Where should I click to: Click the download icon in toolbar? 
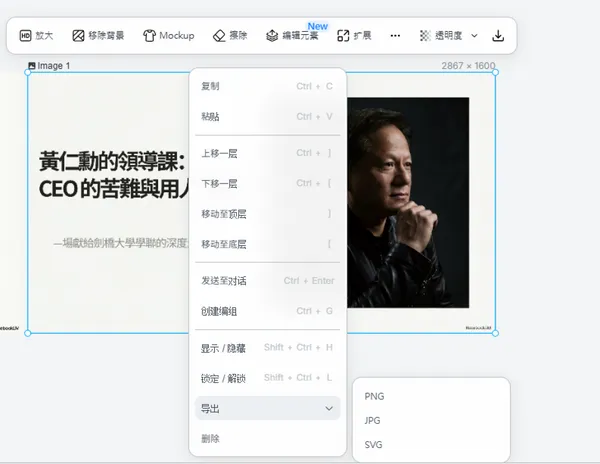498,36
